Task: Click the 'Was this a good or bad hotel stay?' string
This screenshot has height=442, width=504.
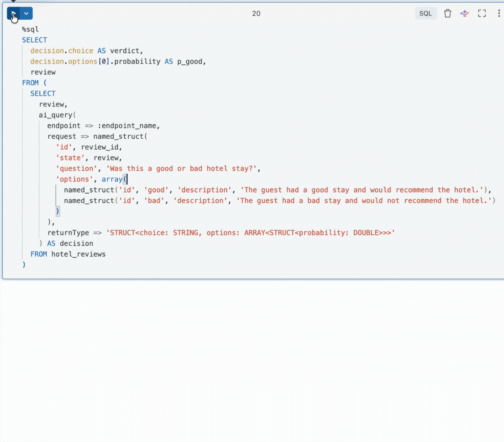Action: (x=181, y=169)
